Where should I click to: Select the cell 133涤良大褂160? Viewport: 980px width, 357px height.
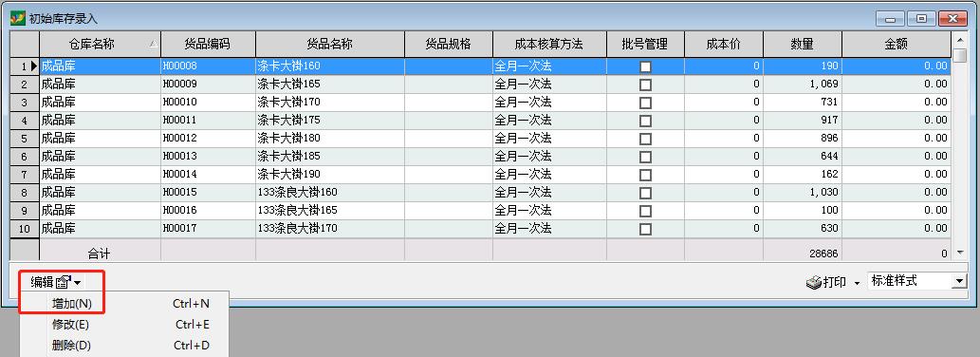point(330,193)
